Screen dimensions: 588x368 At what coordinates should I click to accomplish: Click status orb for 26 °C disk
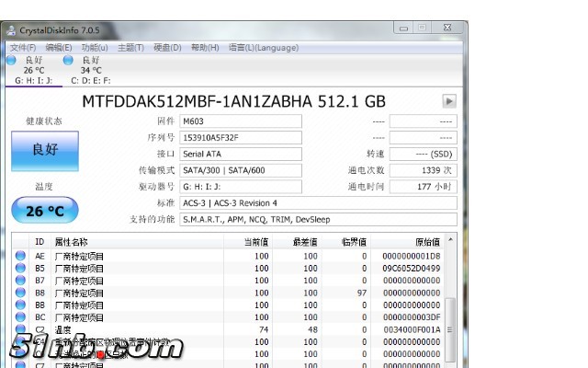[11, 60]
